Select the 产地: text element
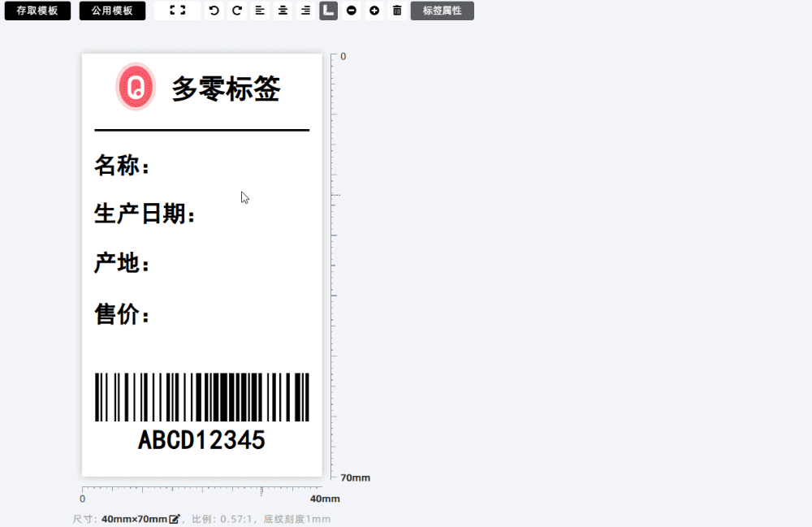The image size is (812, 527). click(122, 263)
